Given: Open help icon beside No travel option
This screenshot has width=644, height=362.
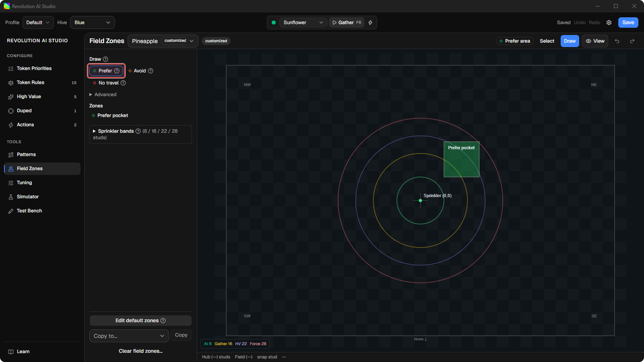Looking at the screenshot, I should pyautogui.click(x=123, y=83).
